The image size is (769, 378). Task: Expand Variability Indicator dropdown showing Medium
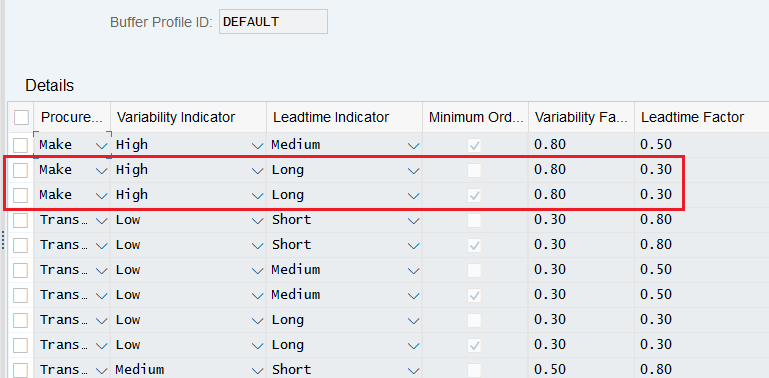[257, 370]
